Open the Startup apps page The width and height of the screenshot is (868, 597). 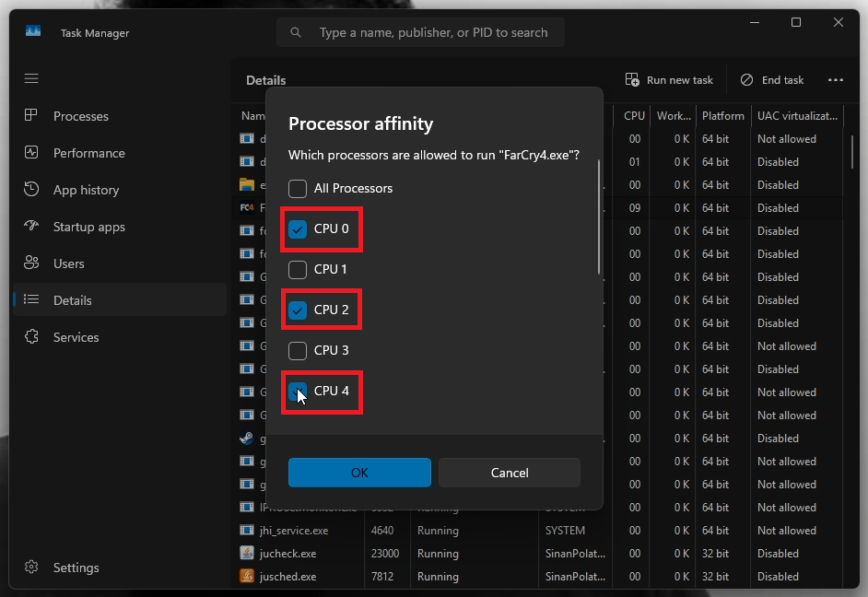pos(120,227)
